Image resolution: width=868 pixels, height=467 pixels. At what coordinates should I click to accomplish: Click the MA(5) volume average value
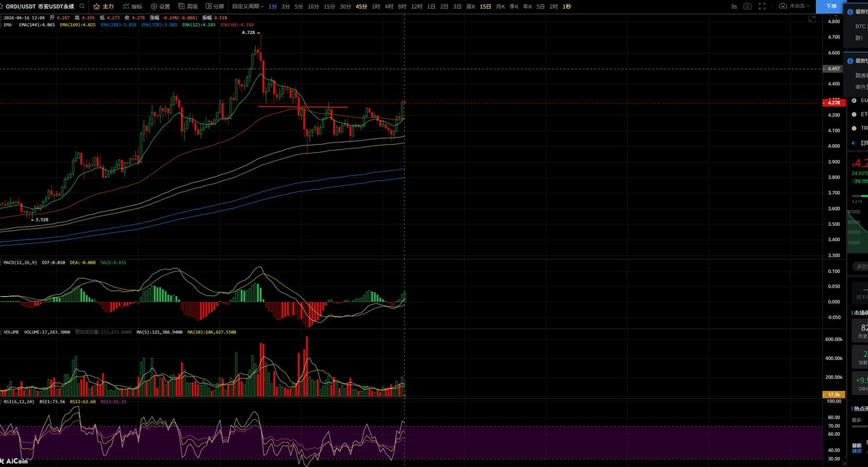159,332
